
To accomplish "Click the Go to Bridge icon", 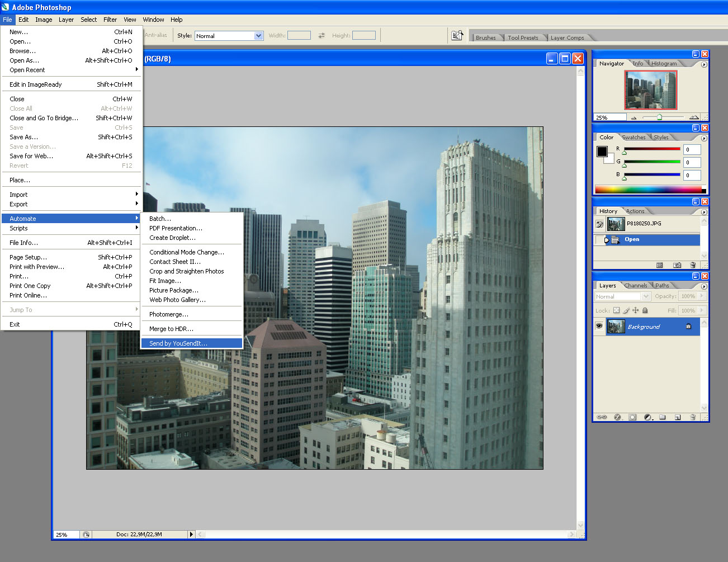I will coord(457,35).
